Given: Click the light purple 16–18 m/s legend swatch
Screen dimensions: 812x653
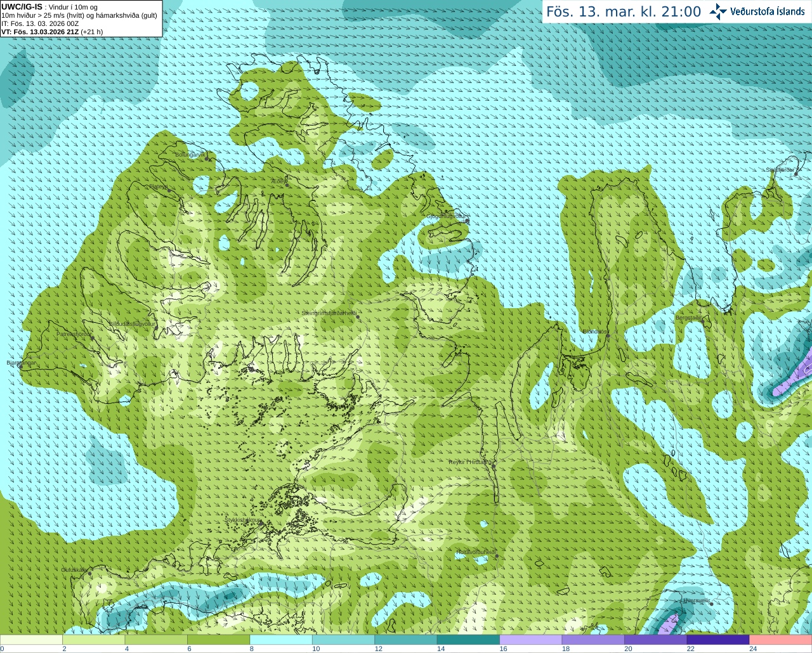Looking at the screenshot, I should [x=531, y=640].
